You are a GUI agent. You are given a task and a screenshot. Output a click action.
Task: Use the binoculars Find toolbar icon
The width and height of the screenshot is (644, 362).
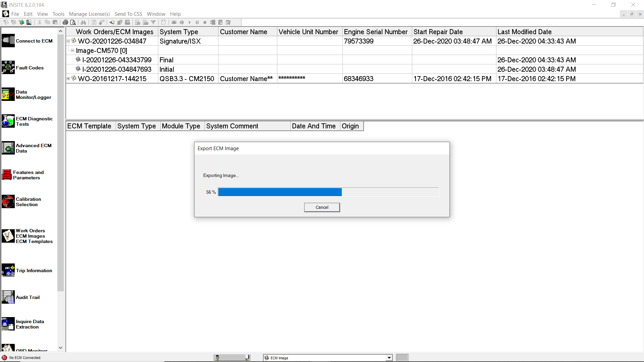(83, 22)
